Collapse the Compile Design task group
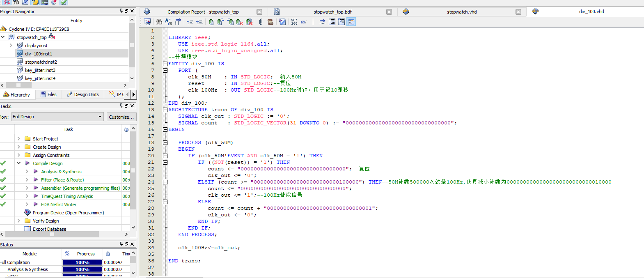 click(18, 163)
